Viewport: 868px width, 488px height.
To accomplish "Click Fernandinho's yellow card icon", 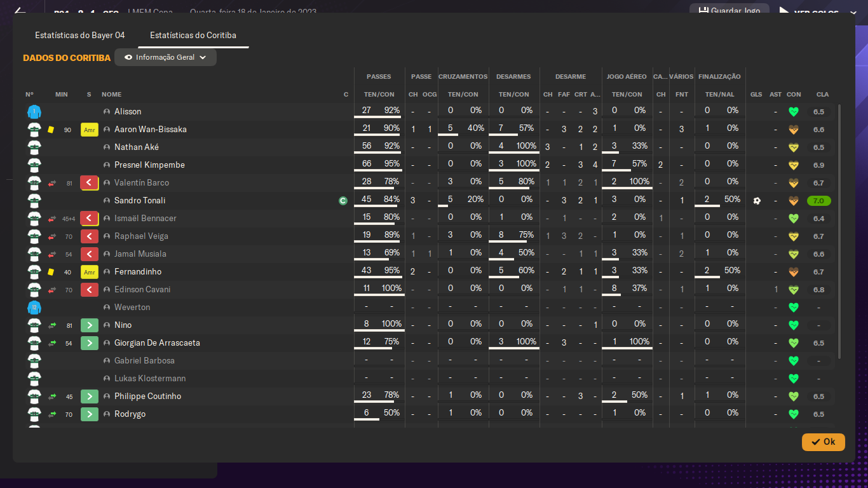I will 51,272.
